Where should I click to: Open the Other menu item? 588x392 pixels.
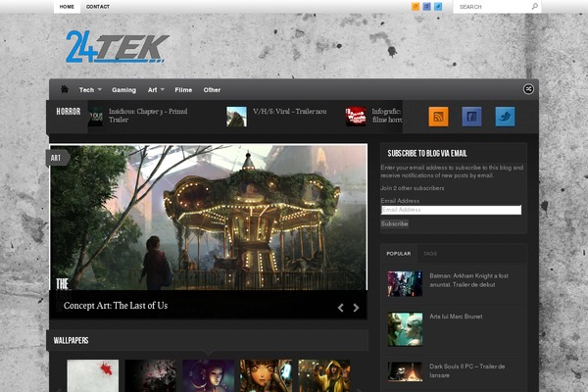click(x=212, y=90)
